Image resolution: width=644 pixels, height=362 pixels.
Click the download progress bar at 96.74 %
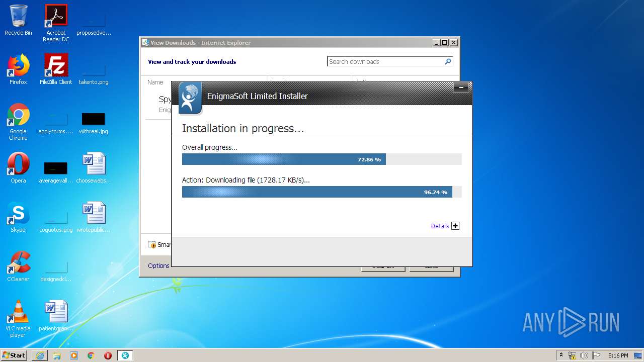321,192
